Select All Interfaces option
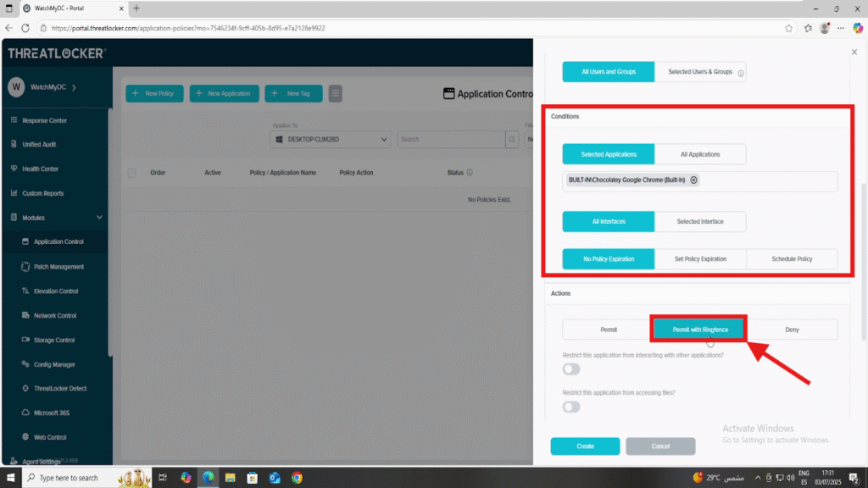The height and width of the screenshot is (488, 868). pyautogui.click(x=609, y=221)
